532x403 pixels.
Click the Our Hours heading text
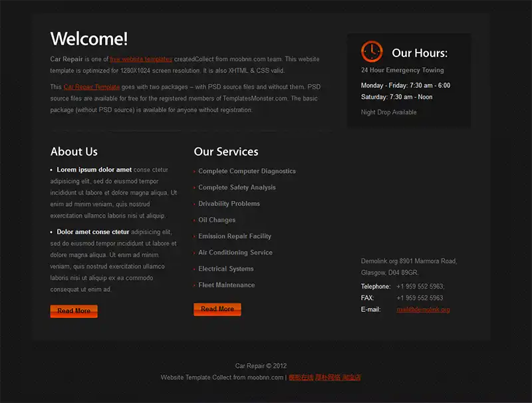coord(420,53)
